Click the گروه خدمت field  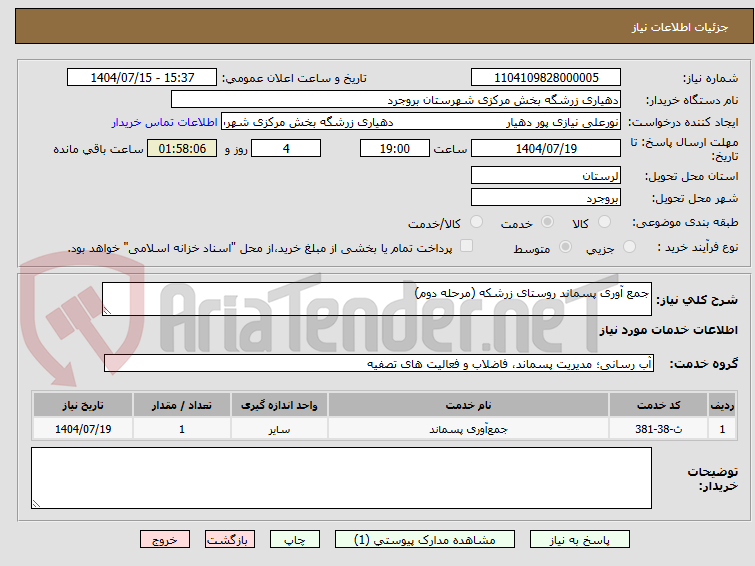tap(379, 363)
